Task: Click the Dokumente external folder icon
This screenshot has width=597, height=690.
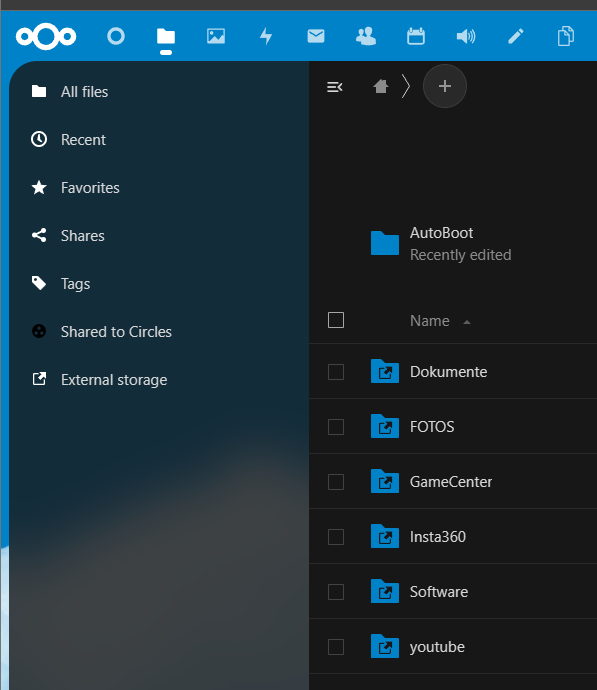Action: [x=385, y=371]
